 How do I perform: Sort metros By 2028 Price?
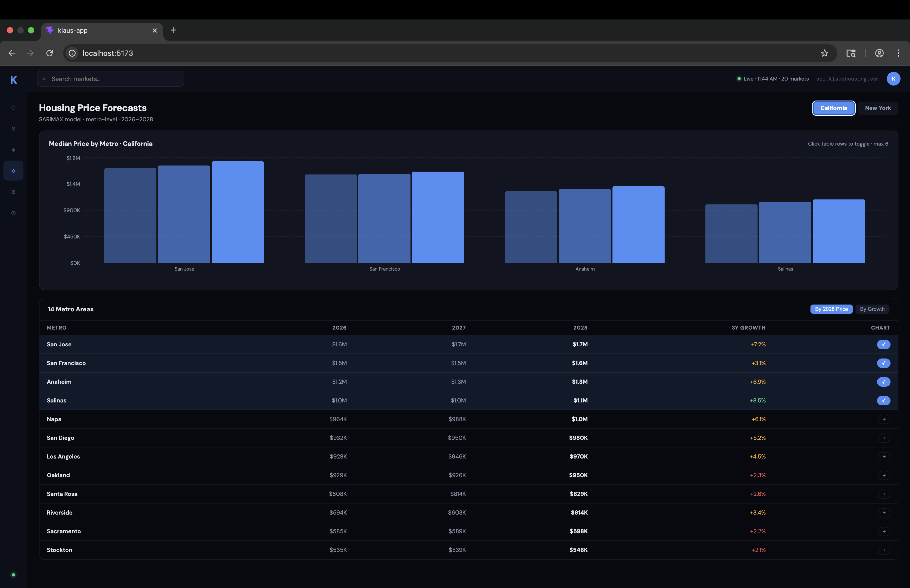[831, 309]
